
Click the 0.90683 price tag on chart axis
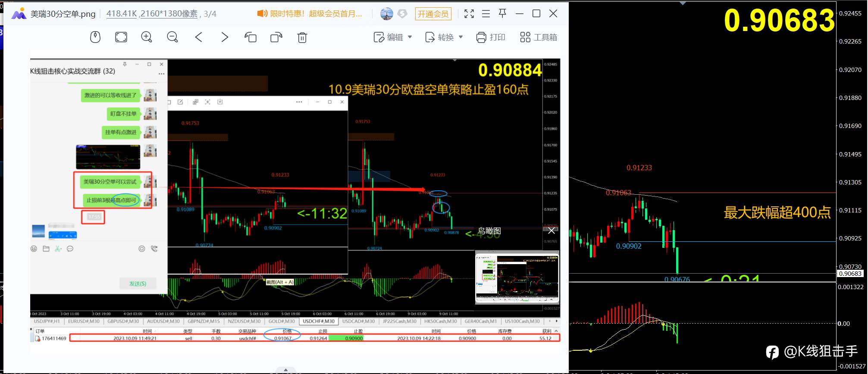pyautogui.click(x=850, y=274)
